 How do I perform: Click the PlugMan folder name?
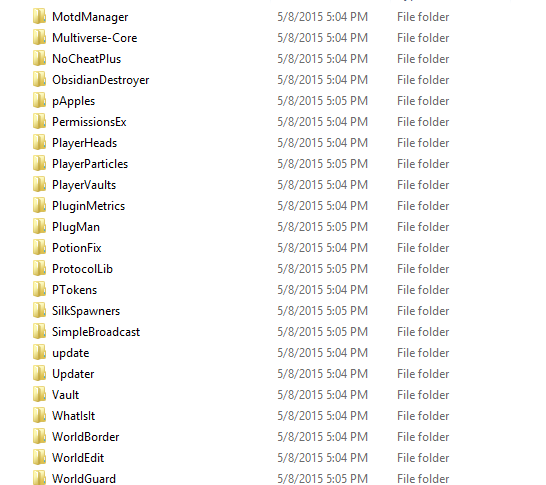coord(76,227)
